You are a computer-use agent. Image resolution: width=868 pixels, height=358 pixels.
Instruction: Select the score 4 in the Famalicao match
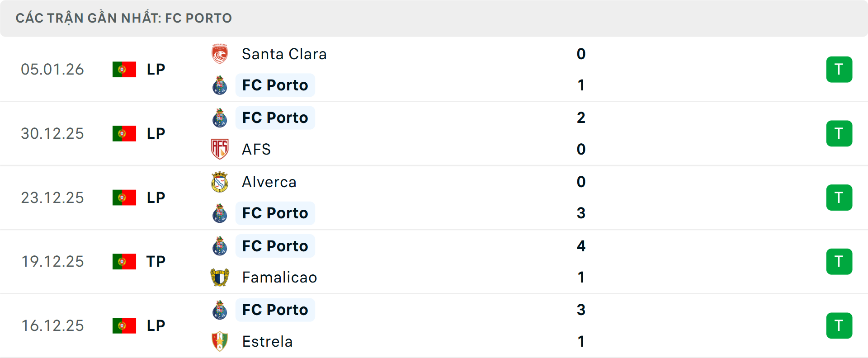tap(581, 246)
